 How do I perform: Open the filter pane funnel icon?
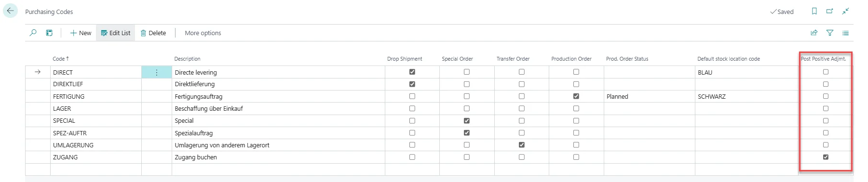click(830, 33)
